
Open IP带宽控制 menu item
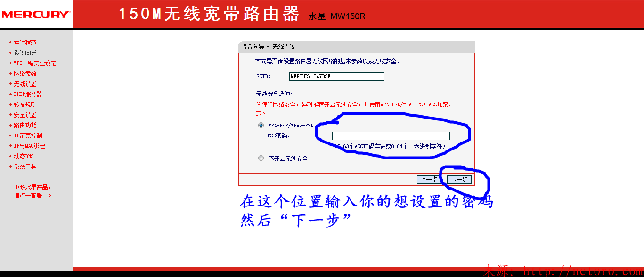tap(28, 135)
